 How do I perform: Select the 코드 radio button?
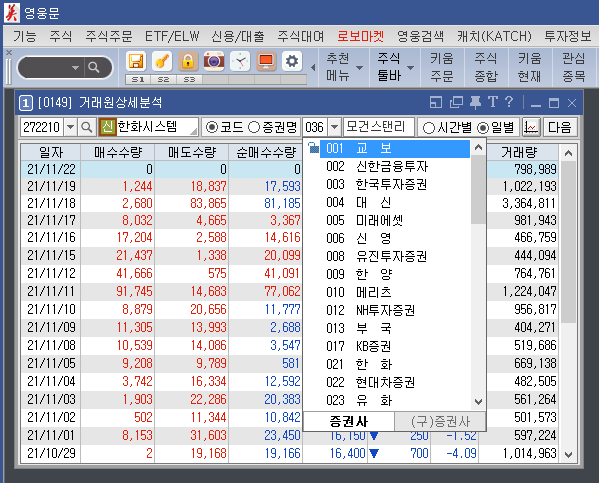[x=212, y=127]
